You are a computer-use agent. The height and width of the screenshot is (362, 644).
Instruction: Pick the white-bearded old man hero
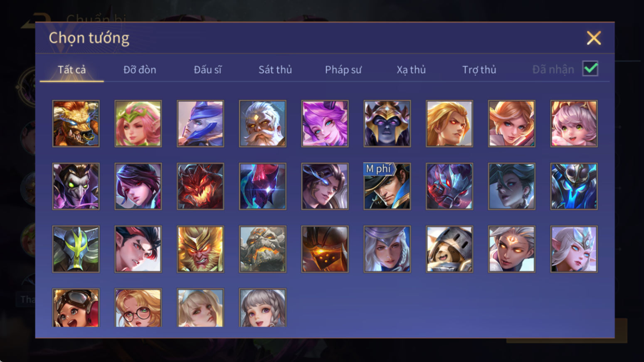pos(262,123)
